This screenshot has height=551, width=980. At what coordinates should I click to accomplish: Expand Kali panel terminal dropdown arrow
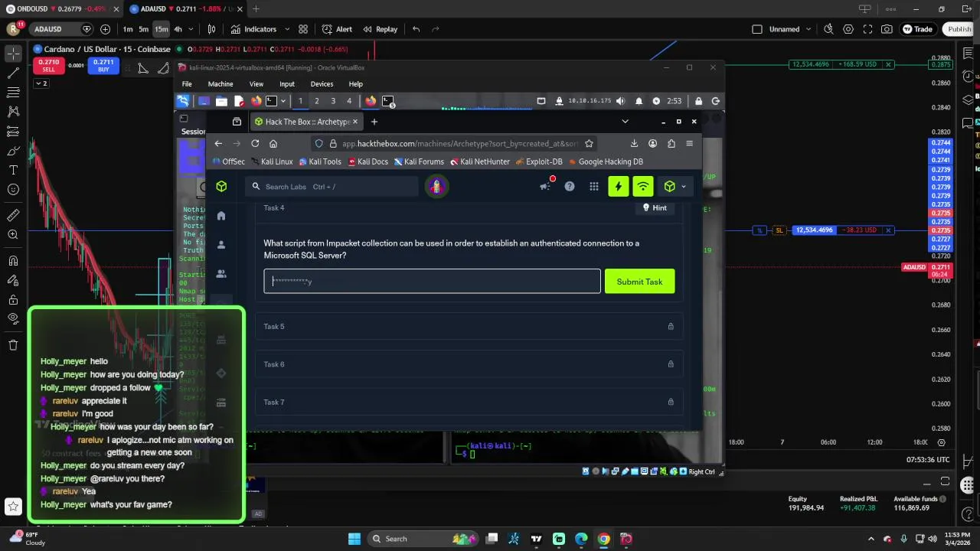click(x=283, y=101)
